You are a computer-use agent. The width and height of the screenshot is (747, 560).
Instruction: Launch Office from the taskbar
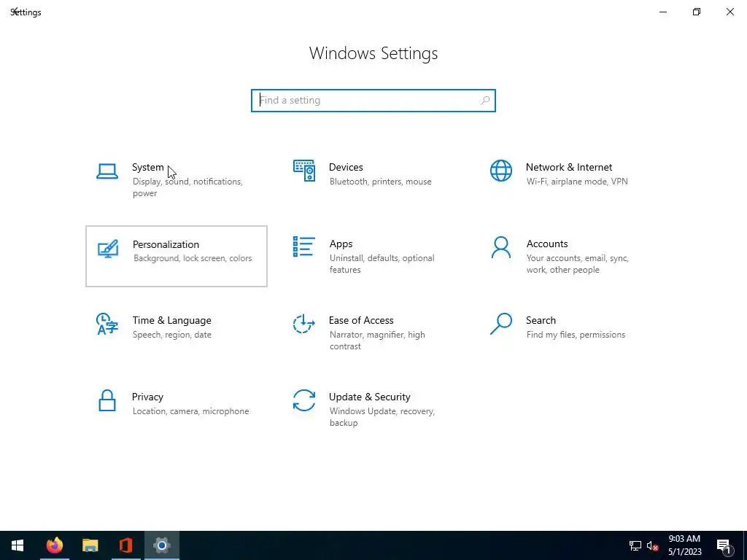click(125, 545)
